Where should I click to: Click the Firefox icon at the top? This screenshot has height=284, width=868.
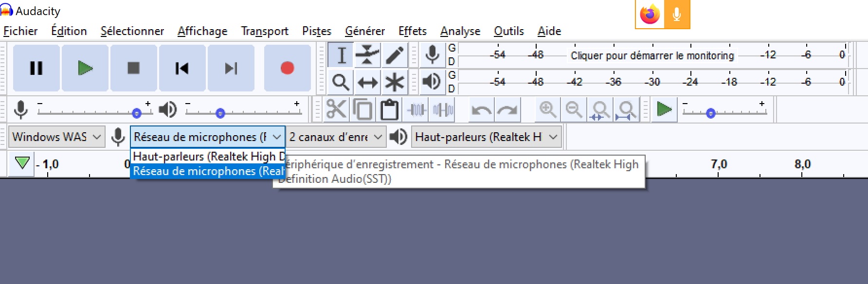[x=650, y=15]
